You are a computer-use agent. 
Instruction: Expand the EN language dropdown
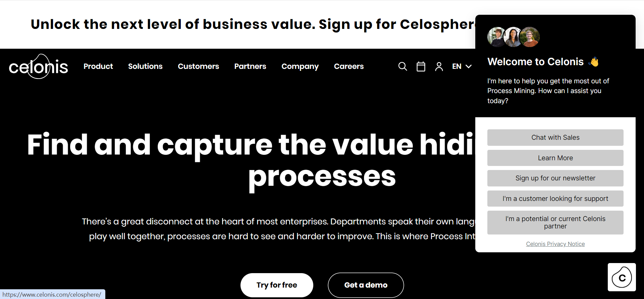(x=462, y=67)
